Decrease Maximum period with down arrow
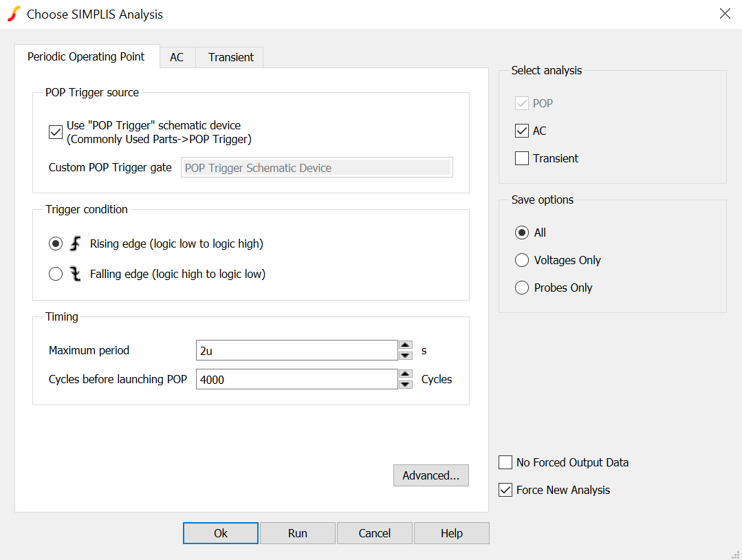The height and width of the screenshot is (560, 742). click(406, 356)
